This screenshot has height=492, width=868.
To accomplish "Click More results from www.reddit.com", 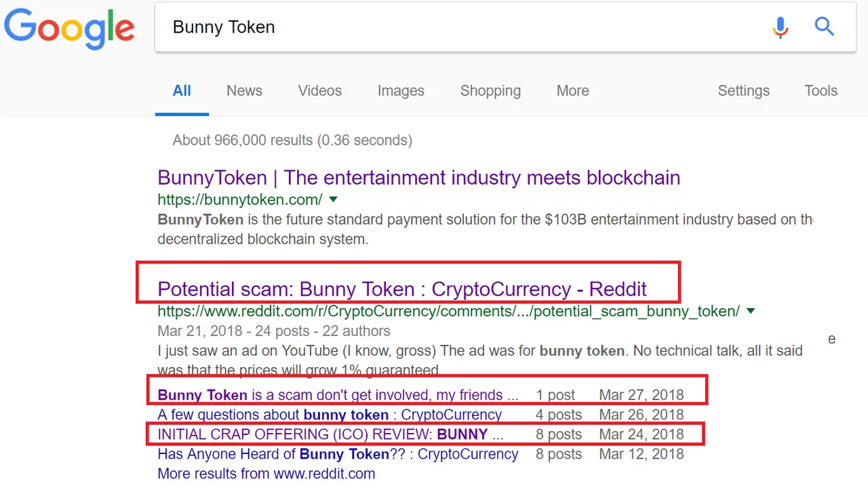I will (x=266, y=474).
